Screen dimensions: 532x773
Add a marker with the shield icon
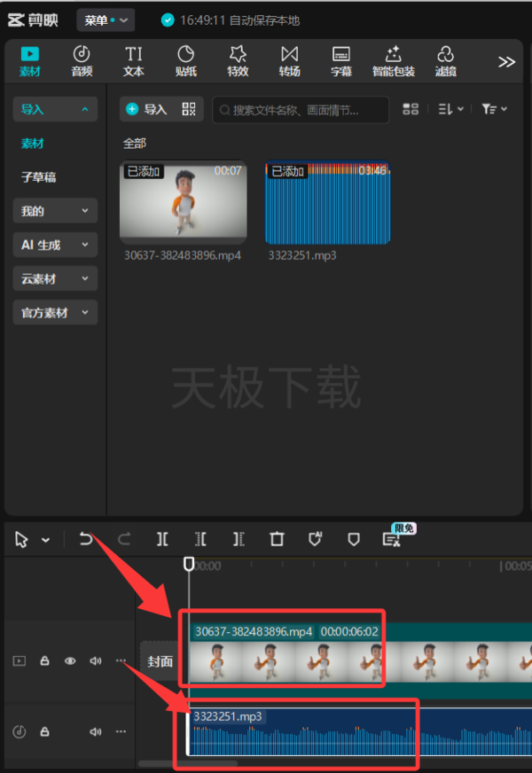tap(354, 539)
